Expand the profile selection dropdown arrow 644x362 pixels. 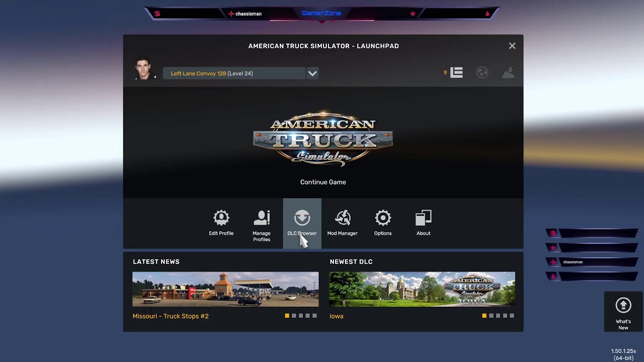pos(312,73)
